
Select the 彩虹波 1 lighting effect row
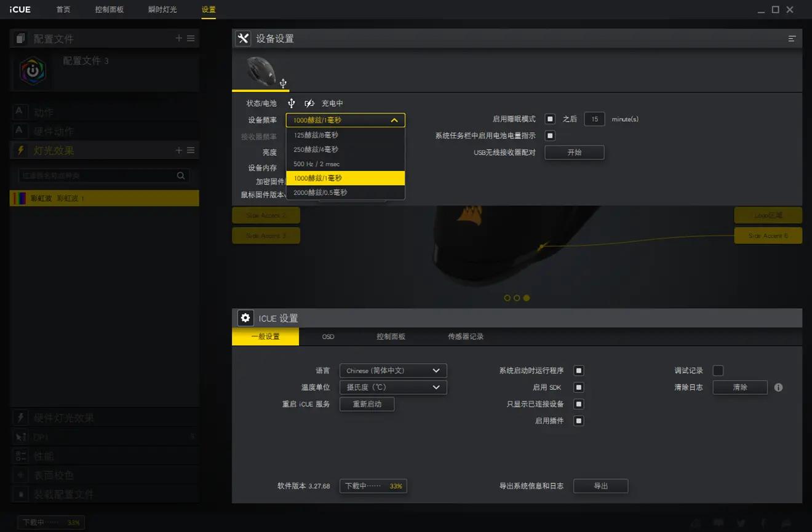click(x=105, y=198)
